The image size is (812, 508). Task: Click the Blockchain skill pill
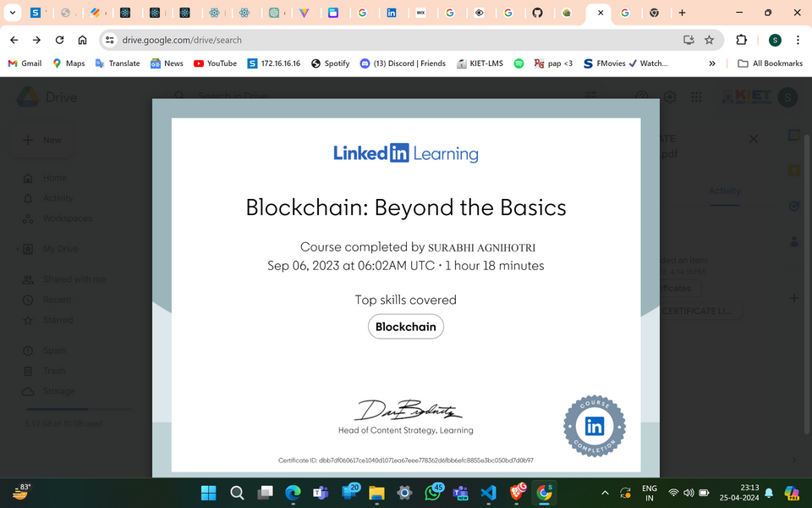tap(406, 327)
